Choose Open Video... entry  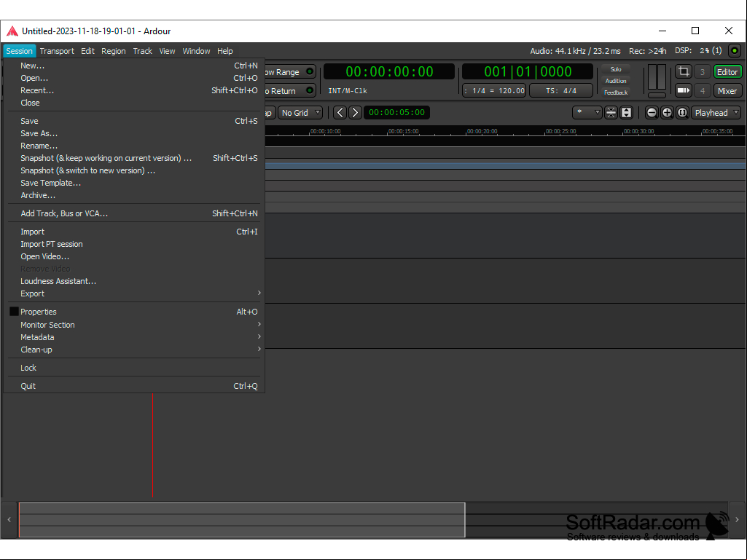[x=134, y=256]
